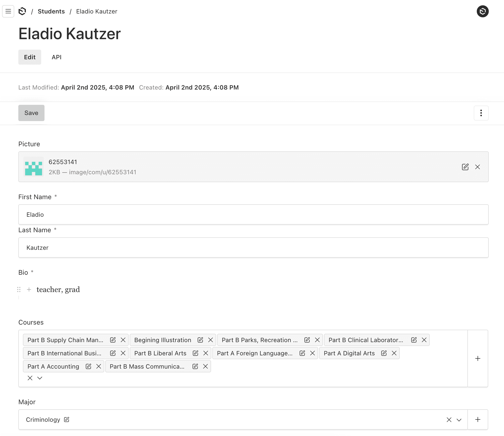Edit the Part B Supply Chain course
The height and width of the screenshot is (436, 504).
[113, 340]
